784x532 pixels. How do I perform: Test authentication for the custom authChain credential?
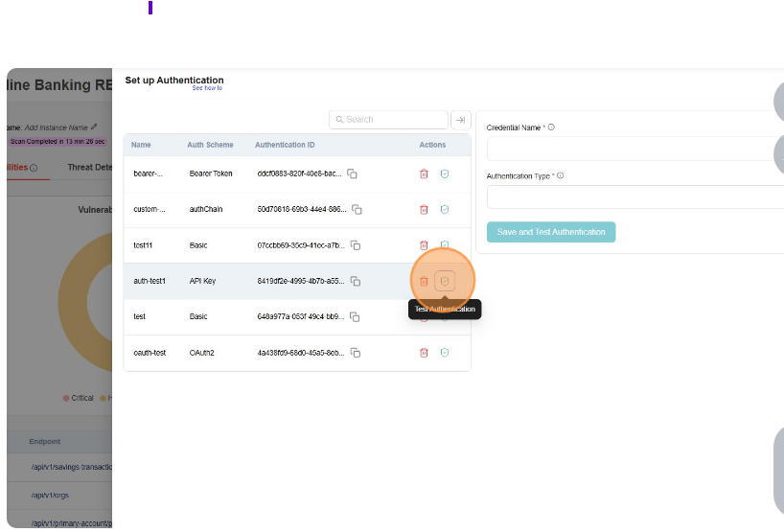(445, 209)
